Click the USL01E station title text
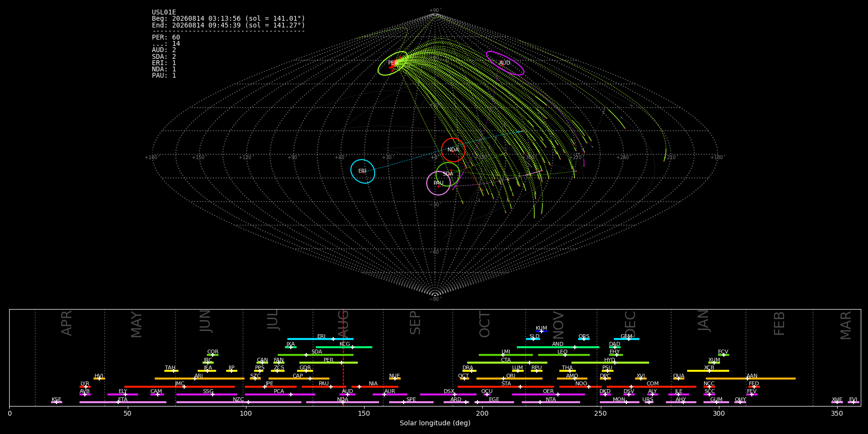Viewport: 868px width, 434px height. coord(164,13)
